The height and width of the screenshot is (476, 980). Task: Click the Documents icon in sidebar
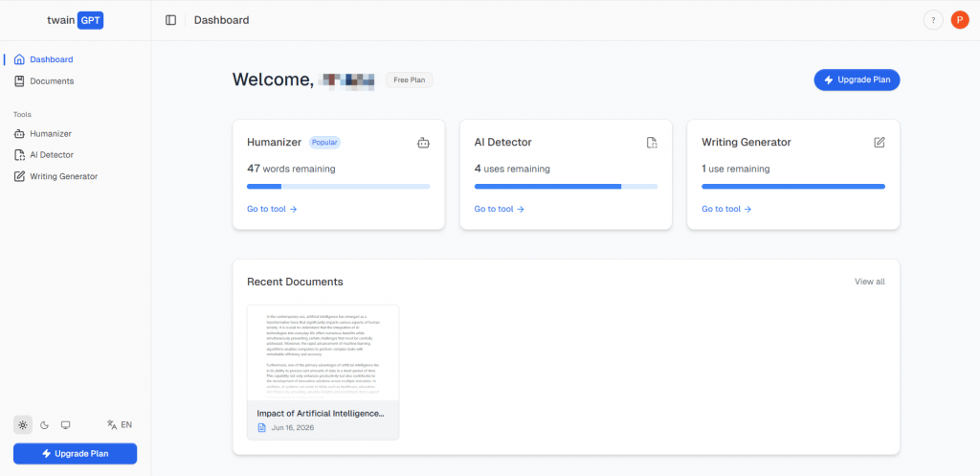click(x=19, y=80)
